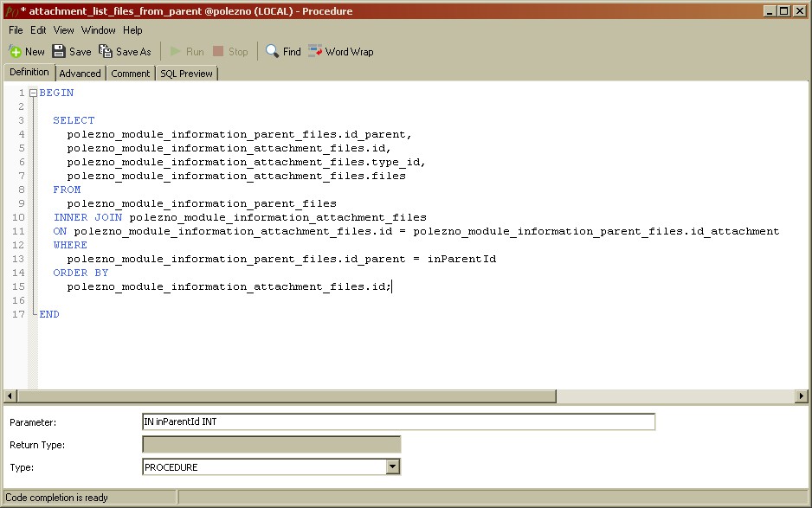Click the FROM keyword on line 8

[x=67, y=190]
